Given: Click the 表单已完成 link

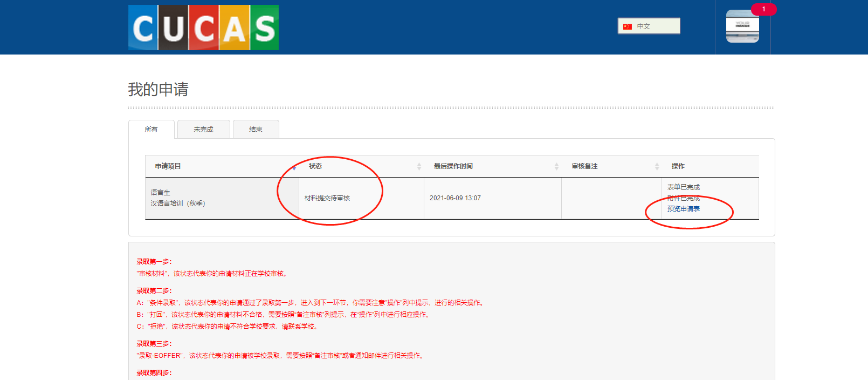Looking at the screenshot, I should click(x=683, y=187).
